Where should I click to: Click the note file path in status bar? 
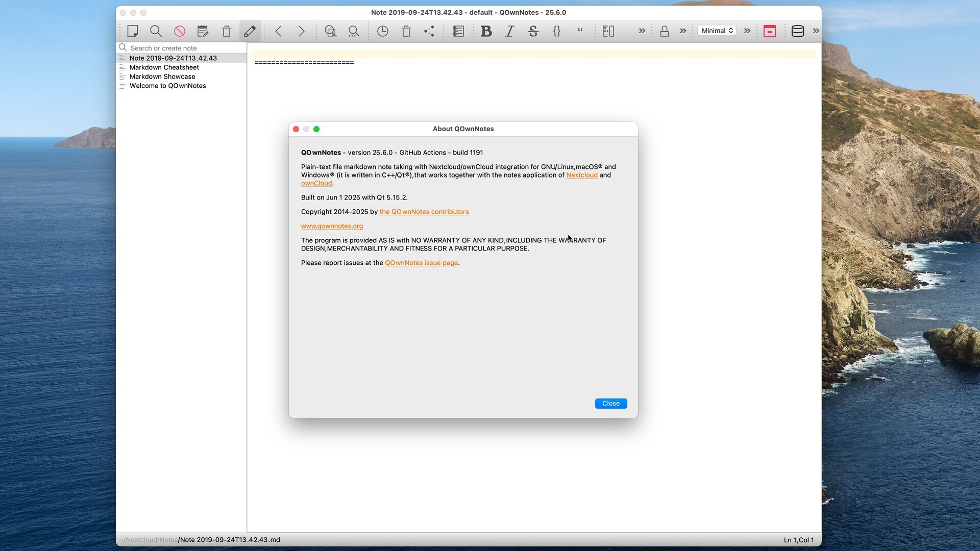[200, 540]
